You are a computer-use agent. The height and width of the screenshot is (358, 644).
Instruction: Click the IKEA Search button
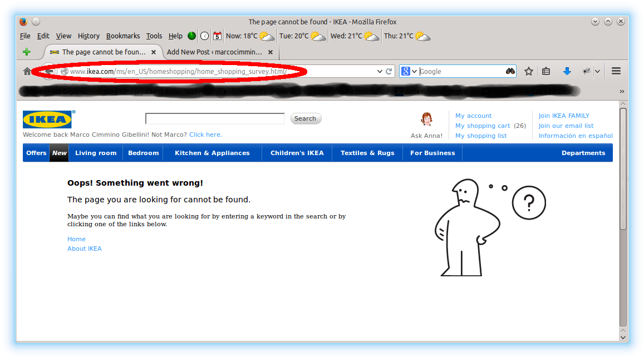(306, 118)
